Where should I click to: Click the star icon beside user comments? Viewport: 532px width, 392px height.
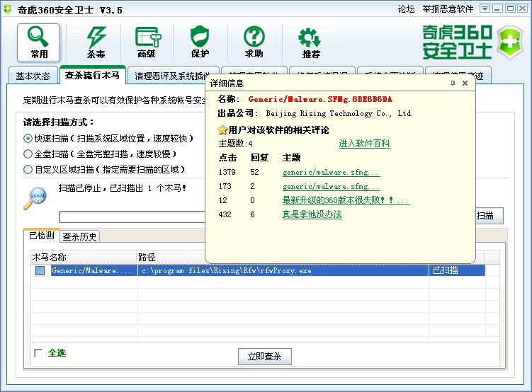(222, 129)
